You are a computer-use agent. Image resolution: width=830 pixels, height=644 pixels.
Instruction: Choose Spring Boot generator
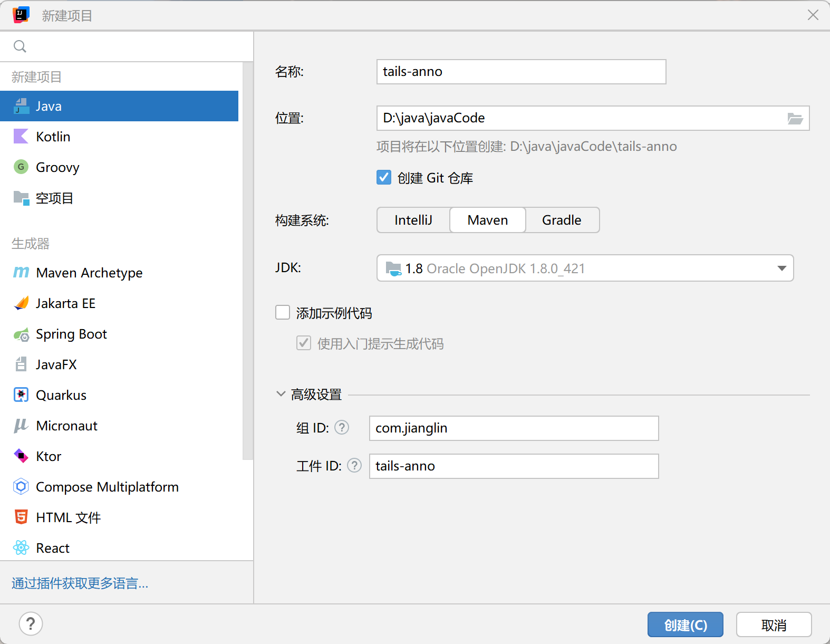(x=119, y=334)
